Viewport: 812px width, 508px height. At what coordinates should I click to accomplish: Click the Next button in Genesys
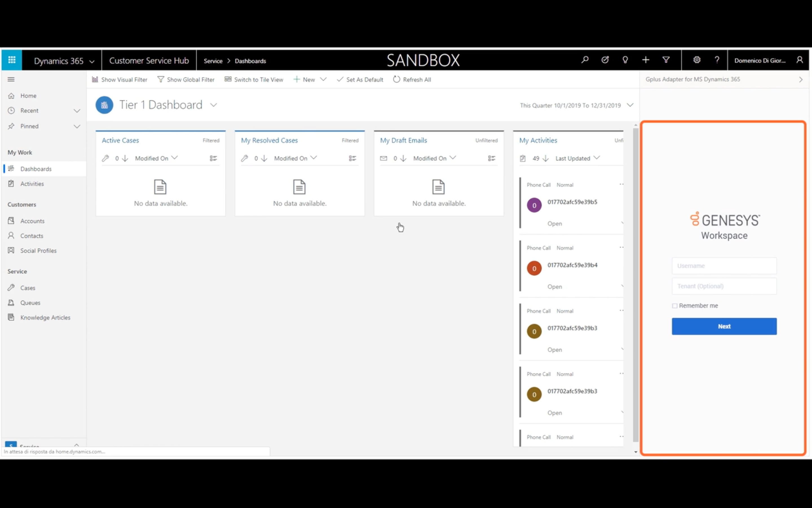click(724, 326)
